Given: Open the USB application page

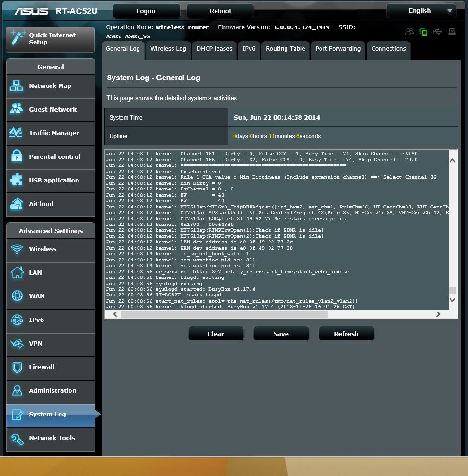Looking at the screenshot, I should pos(51,181).
